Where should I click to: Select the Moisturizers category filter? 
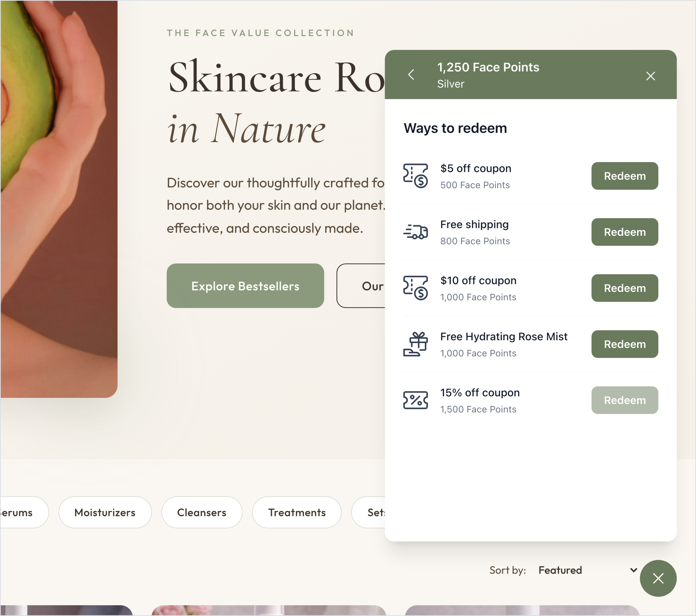(x=105, y=512)
